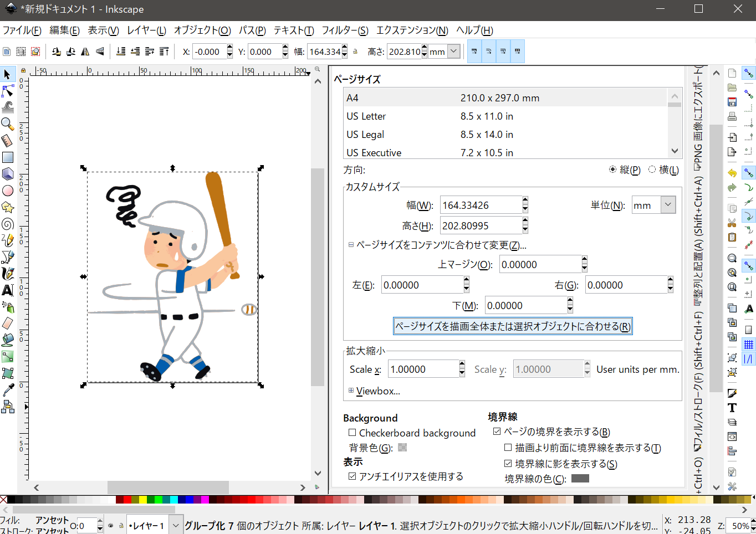Select the Tweak tool
This screenshot has height=534, width=756.
(x=7, y=107)
